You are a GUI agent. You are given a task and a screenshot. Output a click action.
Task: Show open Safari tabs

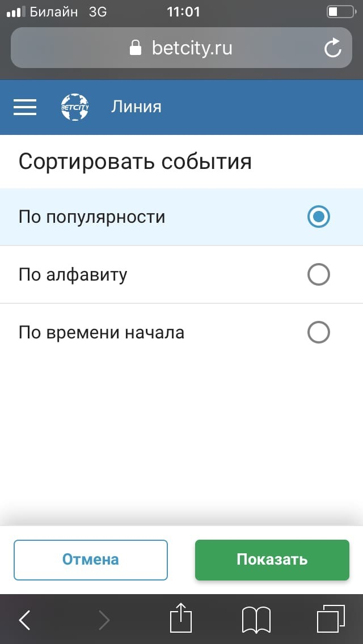tap(330, 620)
